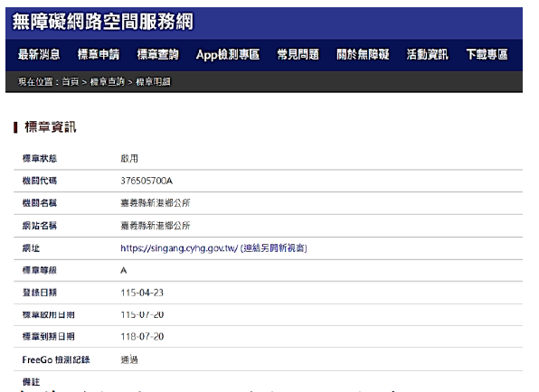539x392 pixels.
Task: Click the 機關代碼 label
Action: (x=40, y=181)
